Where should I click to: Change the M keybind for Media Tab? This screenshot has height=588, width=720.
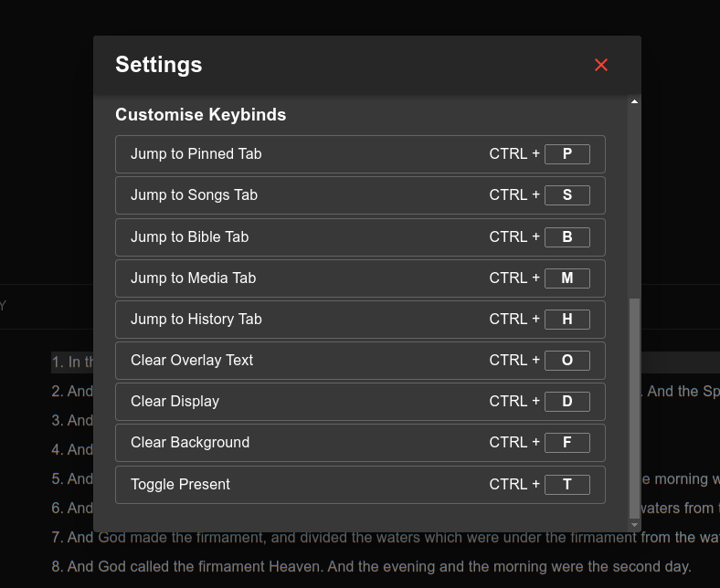[566, 278]
